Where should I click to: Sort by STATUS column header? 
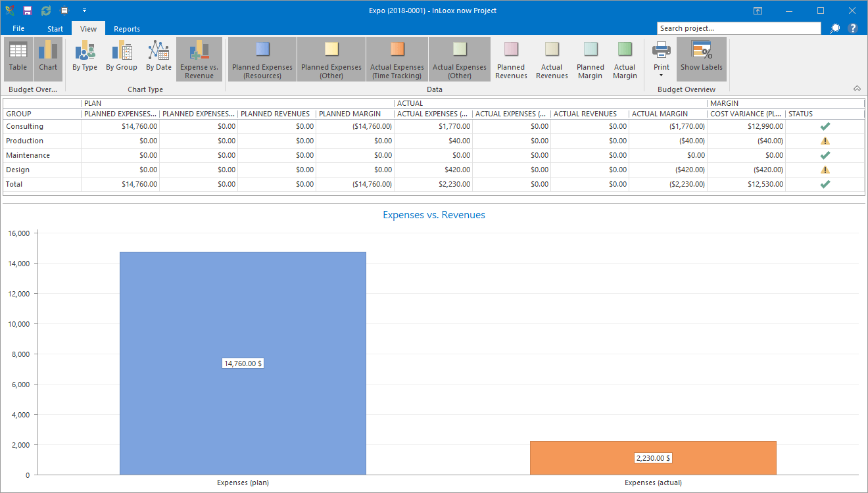pyautogui.click(x=825, y=114)
